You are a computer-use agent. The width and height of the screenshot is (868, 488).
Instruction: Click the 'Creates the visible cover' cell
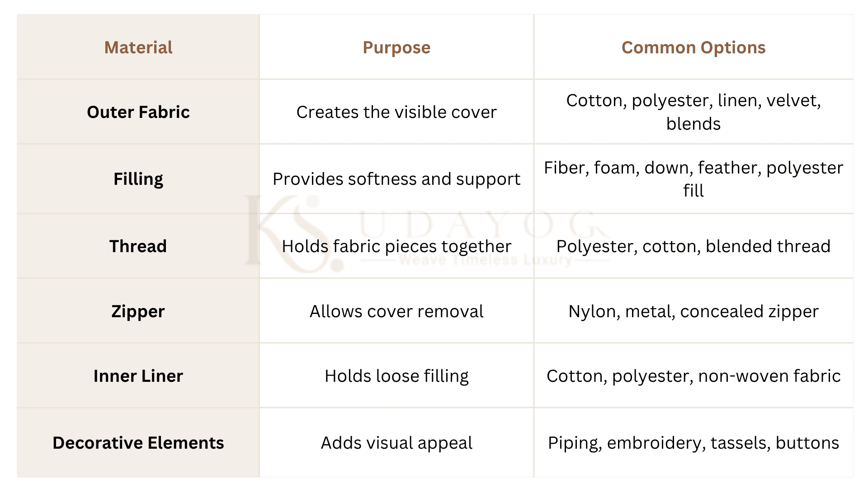(x=396, y=112)
